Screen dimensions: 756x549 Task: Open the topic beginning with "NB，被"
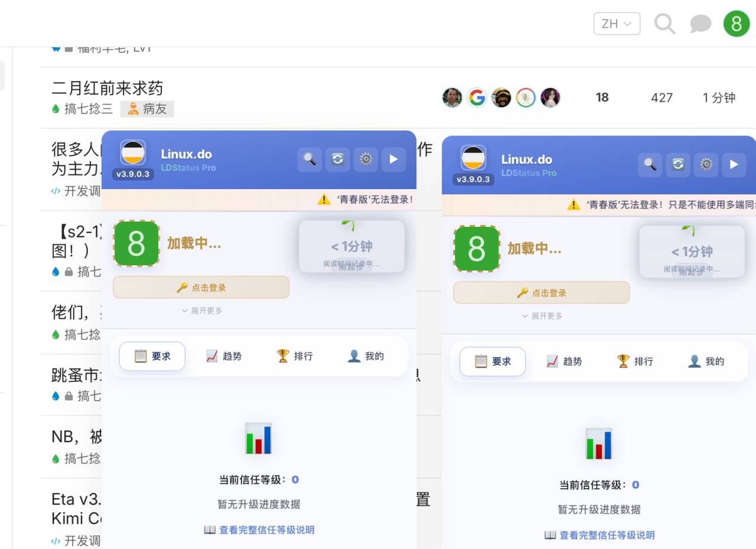pyautogui.click(x=77, y=437)
